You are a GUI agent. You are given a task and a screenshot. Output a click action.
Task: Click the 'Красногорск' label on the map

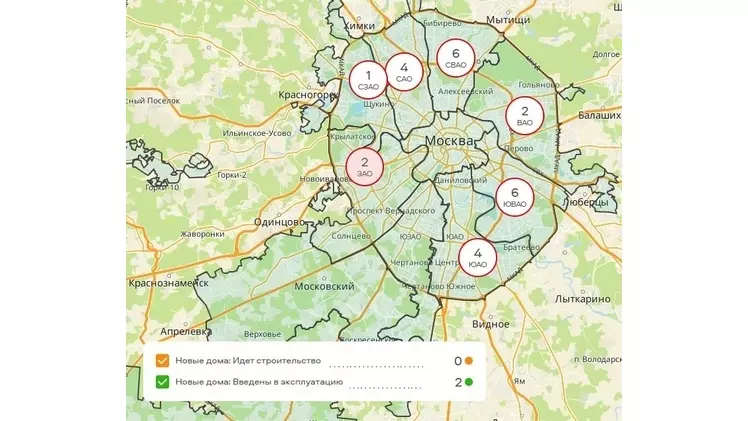pyautogui.click(x=304, y=96)
